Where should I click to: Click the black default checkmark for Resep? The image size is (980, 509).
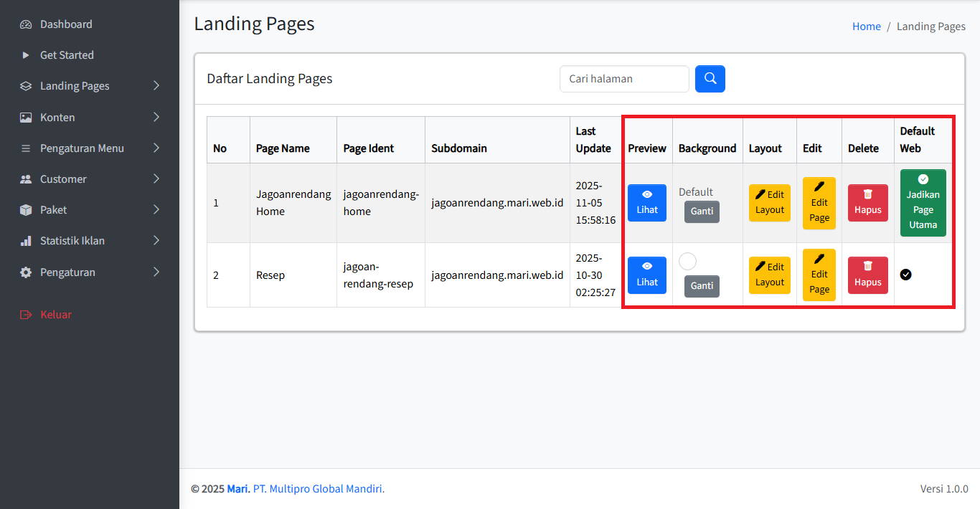(905, 275)
